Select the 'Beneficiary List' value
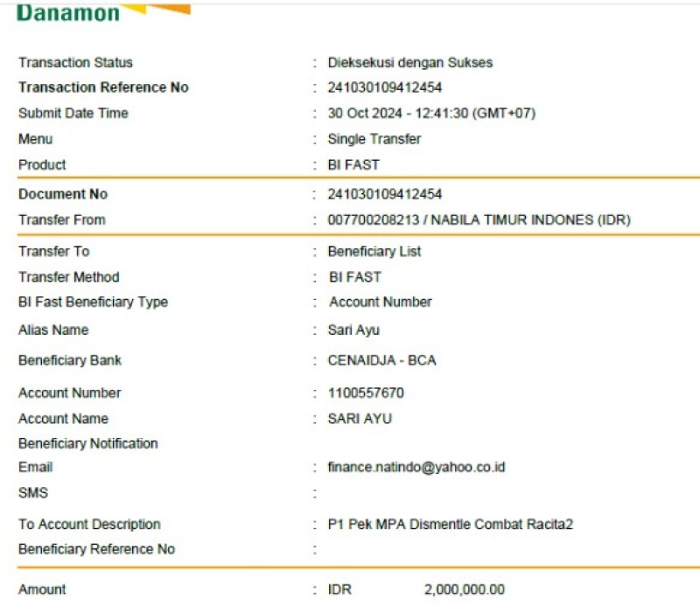This screenshot has height=606, width=700. pos(374,252)
